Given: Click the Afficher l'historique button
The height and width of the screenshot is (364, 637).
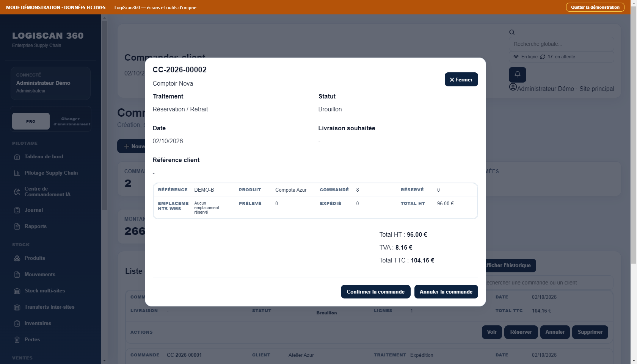Looking at the screenshot, I should (511, 266).
